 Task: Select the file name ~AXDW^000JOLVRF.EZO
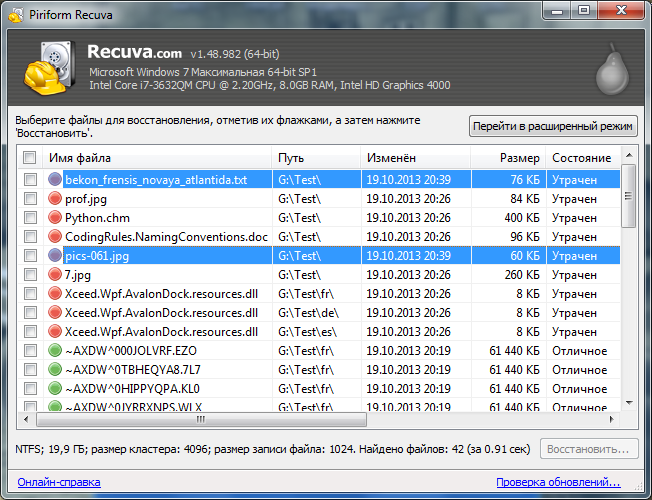pyautogui.click(x=131, y=351)
